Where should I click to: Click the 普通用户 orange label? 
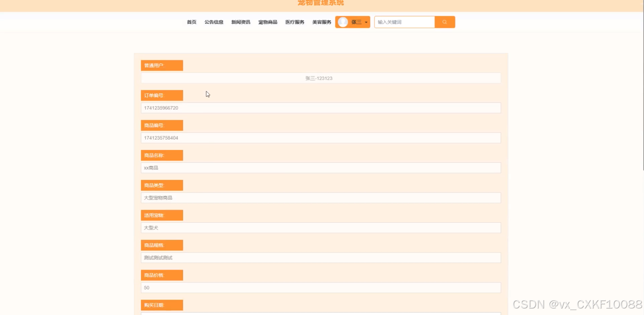tap(162, 65)
